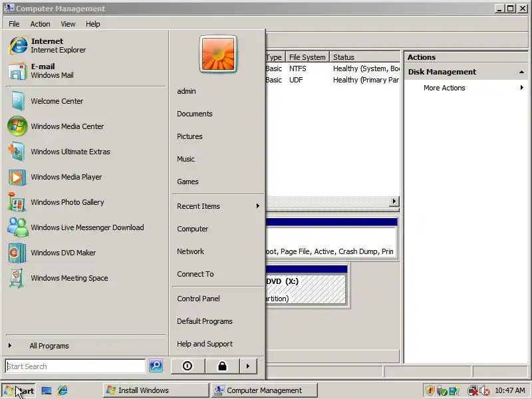
Task: Open Welcome Center
Action: (85, 101)
